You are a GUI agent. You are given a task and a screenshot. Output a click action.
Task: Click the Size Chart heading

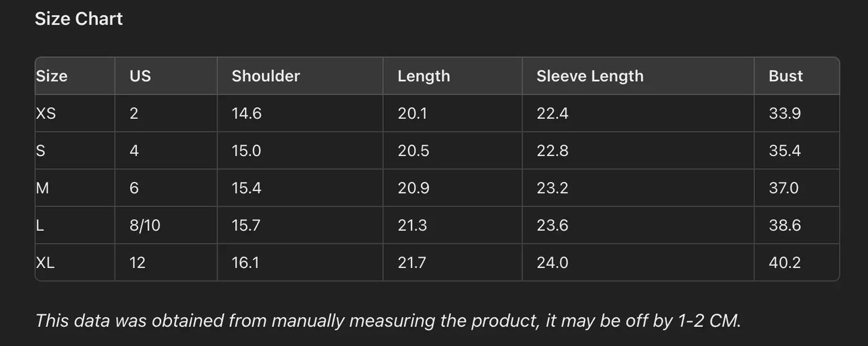[x=79, y=19]
